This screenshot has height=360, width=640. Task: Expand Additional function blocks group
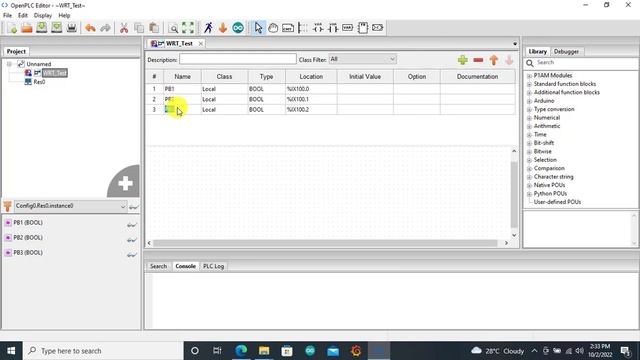click(x=529, y=93)
